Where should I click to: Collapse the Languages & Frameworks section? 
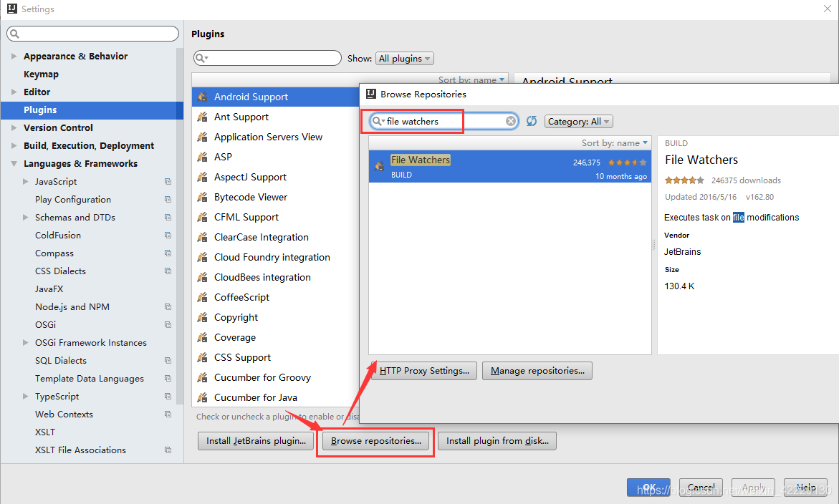coord(14,163)
